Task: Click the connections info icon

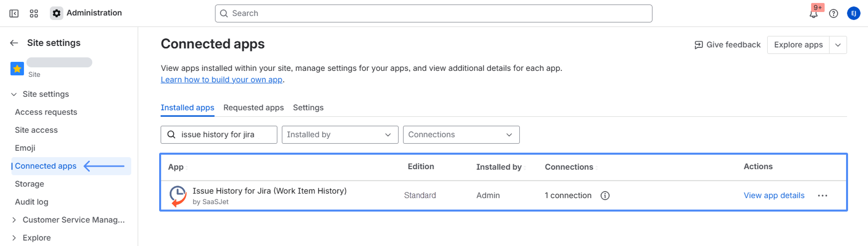Action: pos(605,196)
